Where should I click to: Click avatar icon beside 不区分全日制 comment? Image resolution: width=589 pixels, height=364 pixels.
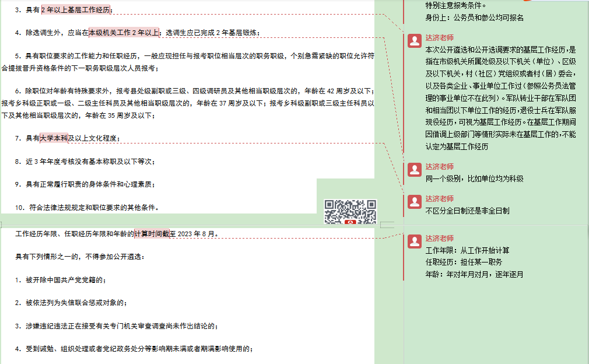point(415,201)
